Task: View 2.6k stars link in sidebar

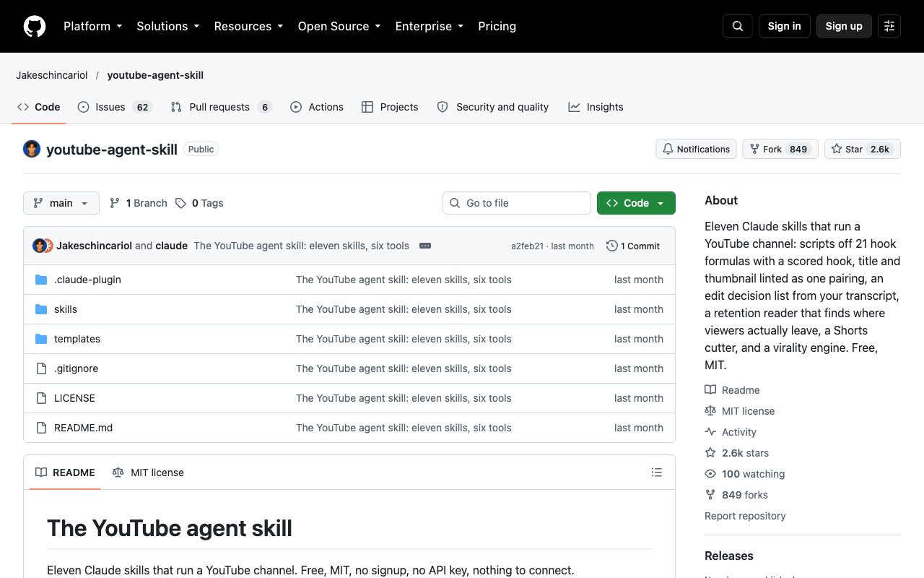Action: (x=736, y=453)
